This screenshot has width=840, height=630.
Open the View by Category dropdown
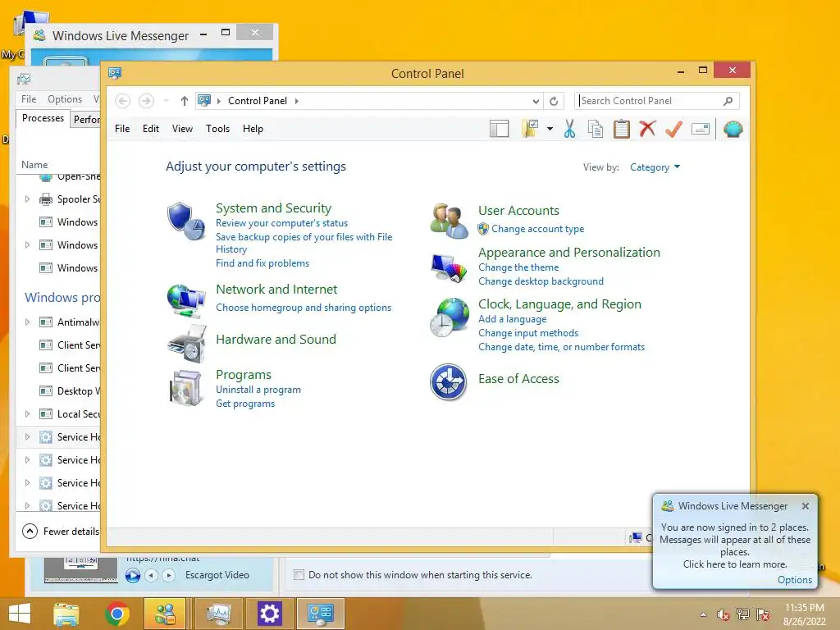click(655, 167)
